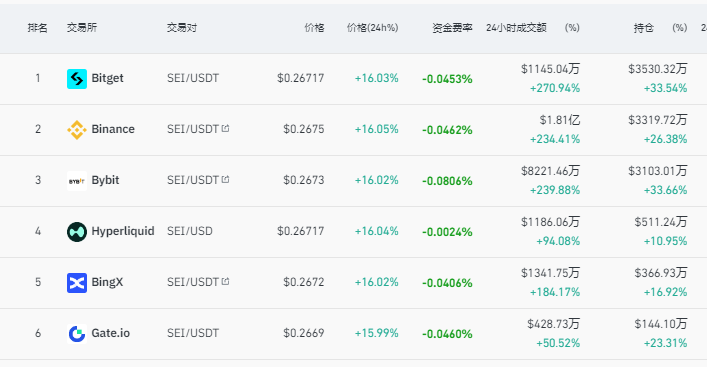
Task: Click the -0.0406% funding rate
Action: (447, 283)
